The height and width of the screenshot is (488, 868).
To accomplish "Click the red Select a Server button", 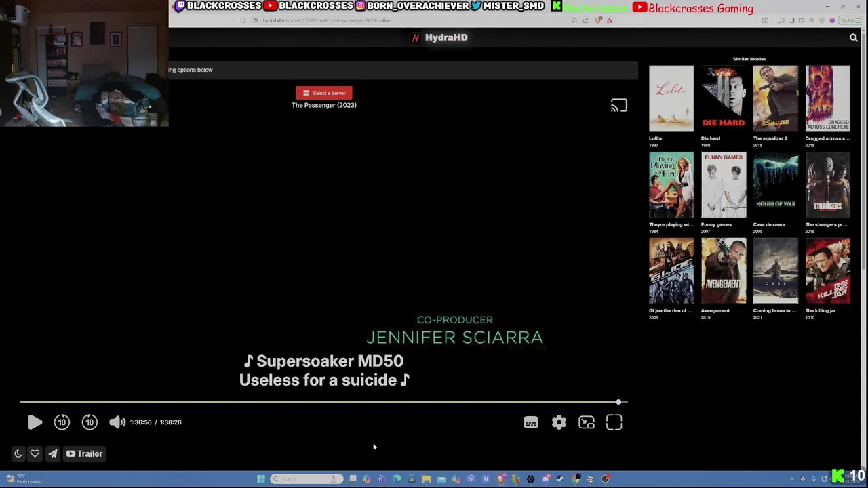I will pyautogui.click(x=323, y=93).
